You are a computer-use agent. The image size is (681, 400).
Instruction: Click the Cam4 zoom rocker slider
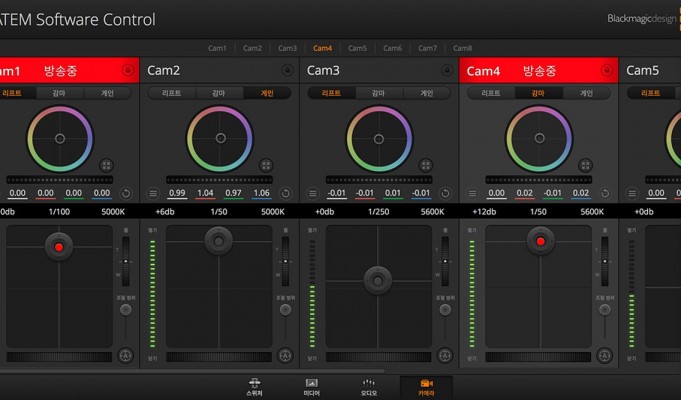[x=605, y=261]
